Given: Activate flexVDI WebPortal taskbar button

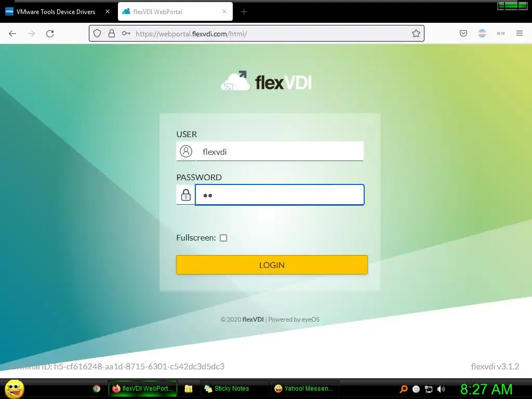Looking at the screenshot, I should [x=143, y=389].
